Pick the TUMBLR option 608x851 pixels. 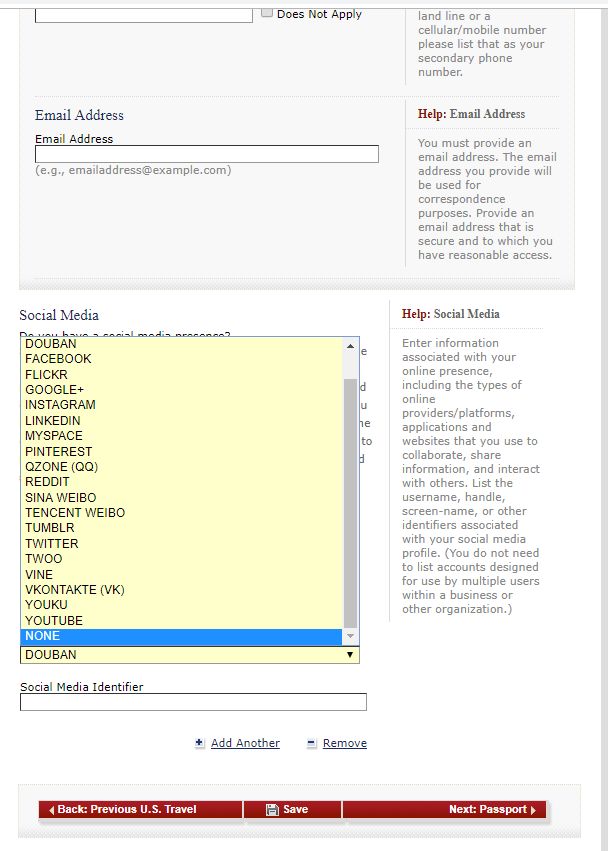[181, 528]
